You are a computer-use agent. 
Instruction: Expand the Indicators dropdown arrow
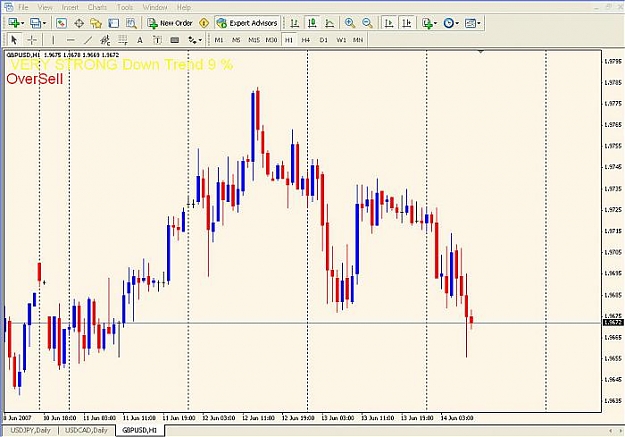(436, 24)
